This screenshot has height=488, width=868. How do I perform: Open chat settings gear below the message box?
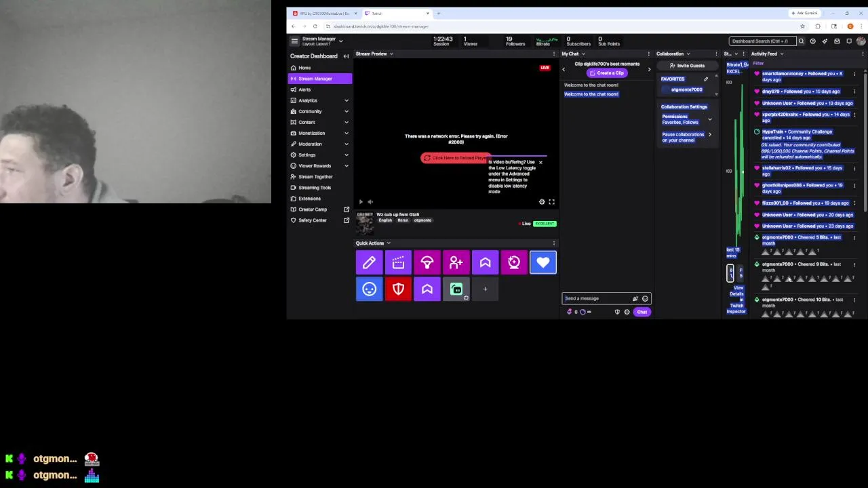pyautogui.click(x=627, y=312)
